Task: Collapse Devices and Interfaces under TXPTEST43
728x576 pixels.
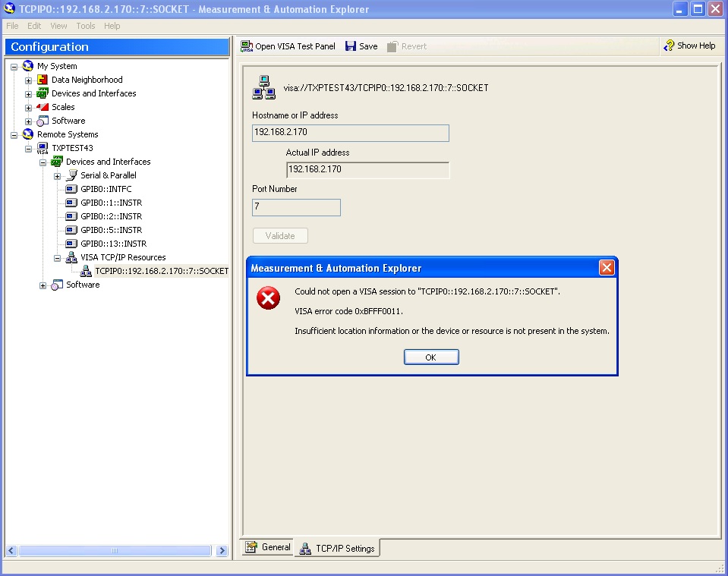Action: point(43,162)
